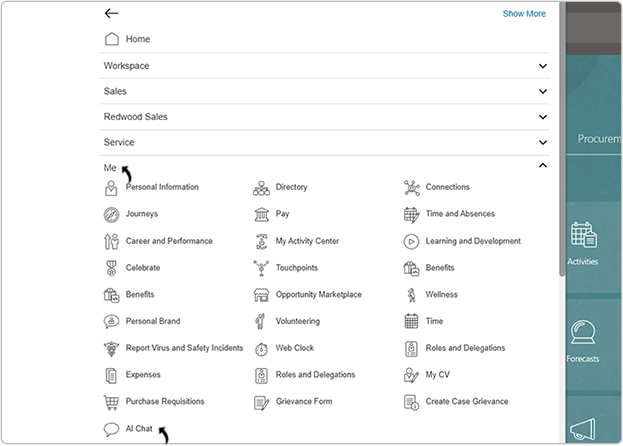623x446 pixels.
Task: Open the Grievance Form link
Action: pyautogui.click(x=303, y=402)
